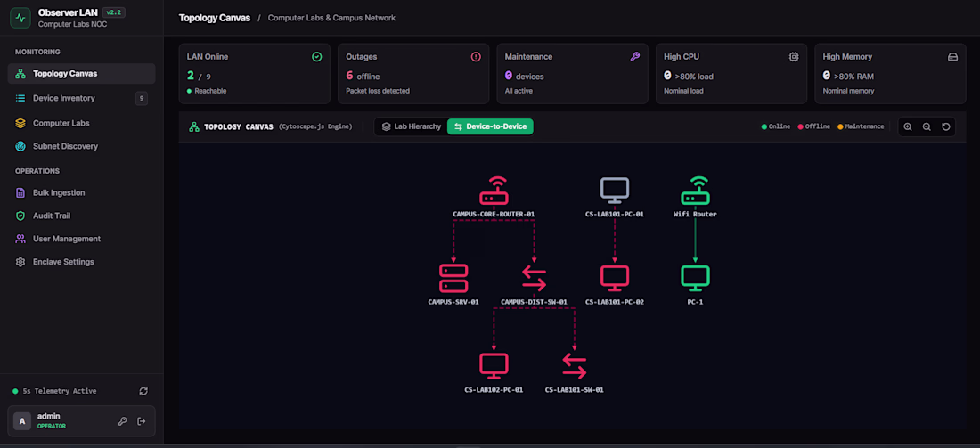
Task: Select the CAMPUS-DIST-SW-01 switch node
Action: [x=534, y=278]
